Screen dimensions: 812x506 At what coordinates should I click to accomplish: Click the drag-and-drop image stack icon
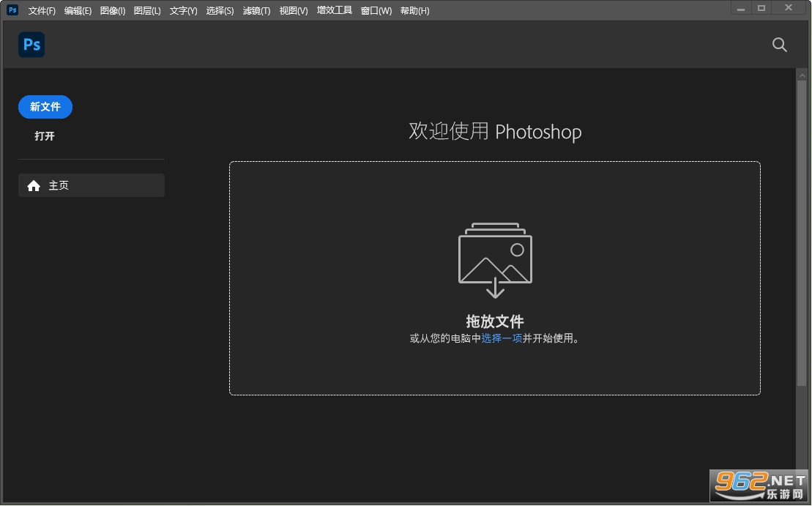(x=495, y=260)
